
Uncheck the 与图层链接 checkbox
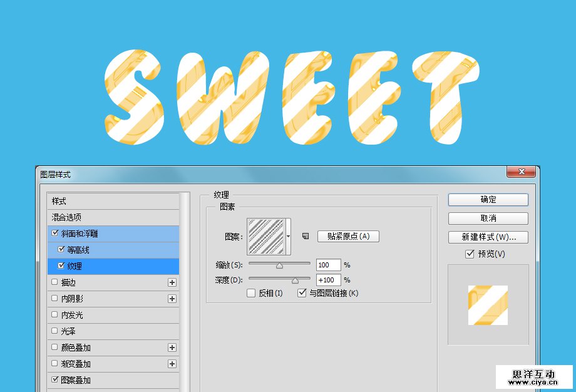pyautogui.click(x=302, y=293)
